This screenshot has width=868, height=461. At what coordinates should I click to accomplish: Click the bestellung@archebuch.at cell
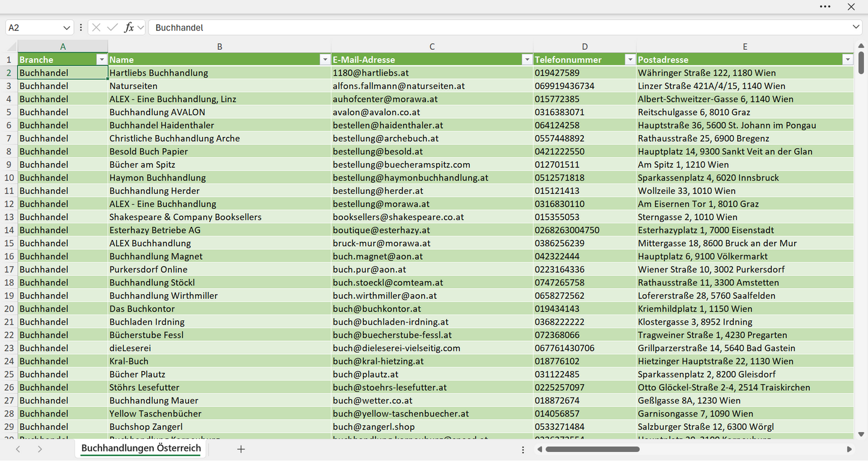click(x=432, y=139)
